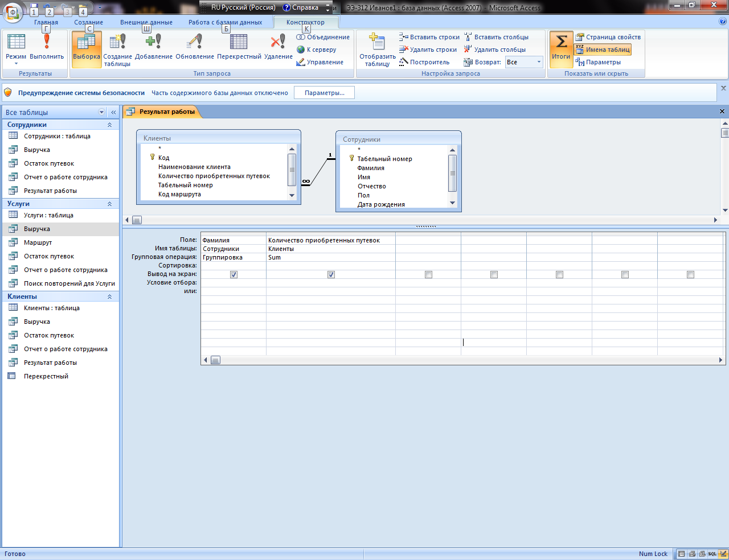The width and height of the screenshot is (729, 560).
Task: Check Вывод на экран in fourth grid column
Action: coord(494,274)
